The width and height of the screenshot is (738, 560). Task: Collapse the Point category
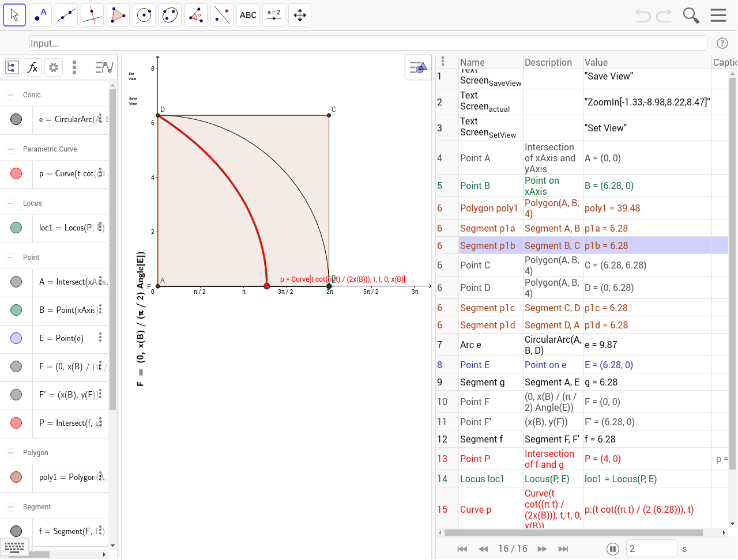click(10, 258)
